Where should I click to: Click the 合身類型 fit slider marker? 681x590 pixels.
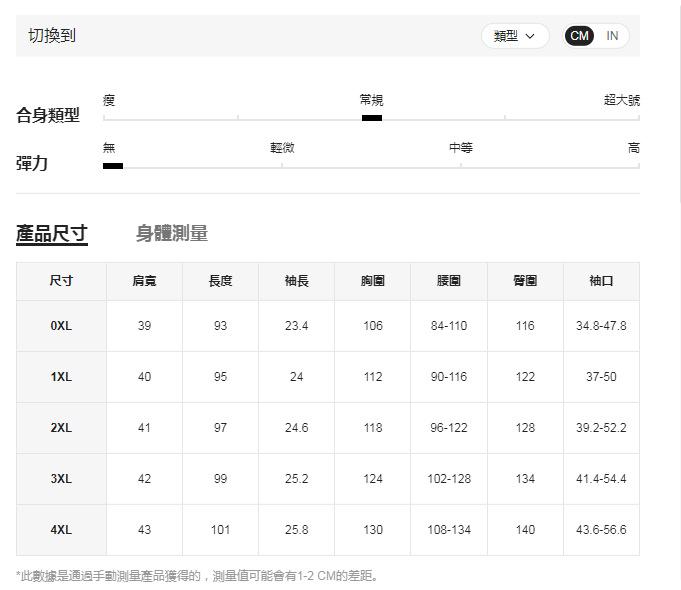click(x=371, y=118)
